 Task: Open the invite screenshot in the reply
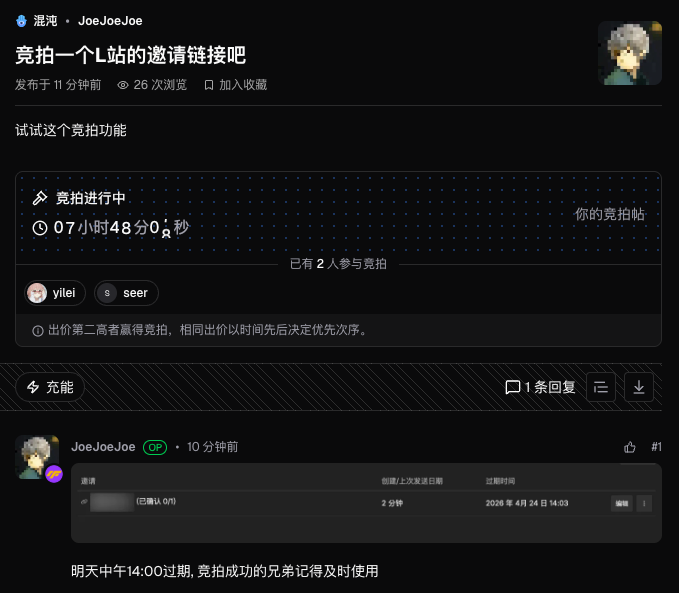(x=366, y=503)
